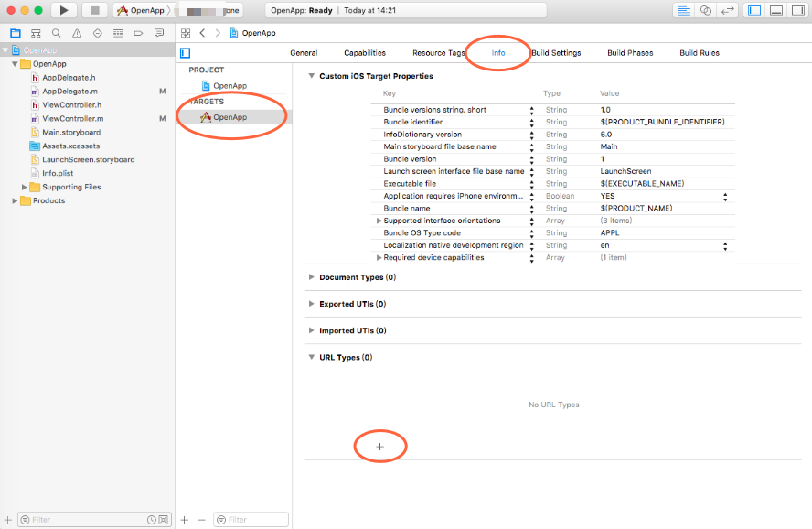This screenshot has width=812, height=529.
Task: Add a file with navigator plus button
Action: (7, 520)
